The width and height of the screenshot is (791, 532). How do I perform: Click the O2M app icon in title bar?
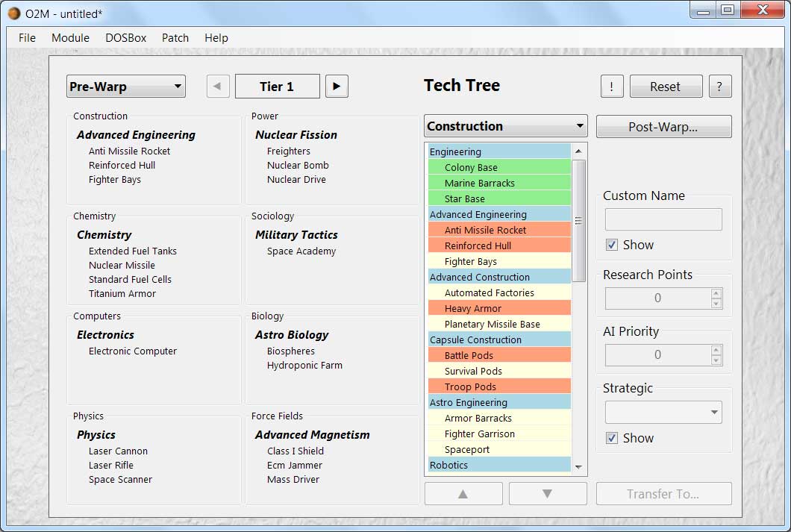click(x=13, y=12)
